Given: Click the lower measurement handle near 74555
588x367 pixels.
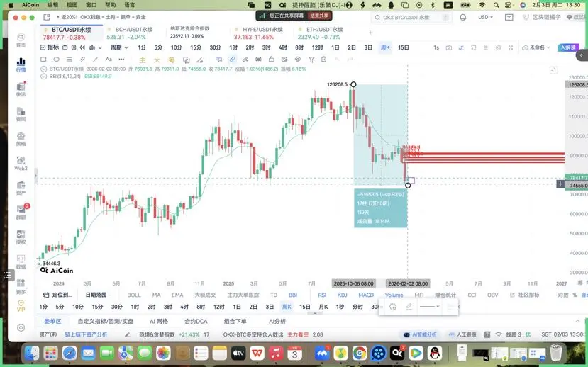Looking at the screenshot, I should 408,186.
